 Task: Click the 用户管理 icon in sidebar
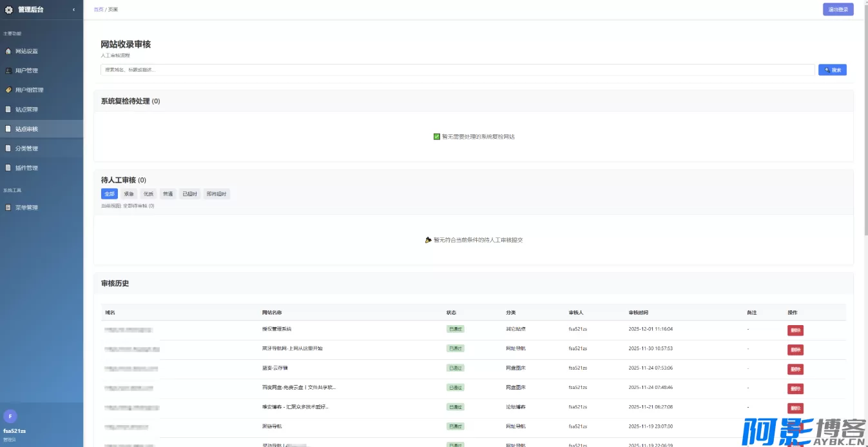coord(8,70)
